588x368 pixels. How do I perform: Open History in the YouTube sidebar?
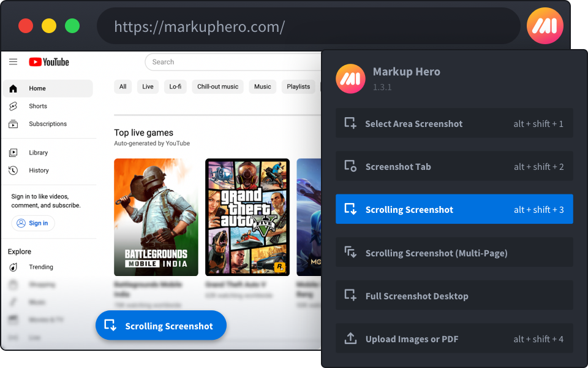(x=48, y=171)
